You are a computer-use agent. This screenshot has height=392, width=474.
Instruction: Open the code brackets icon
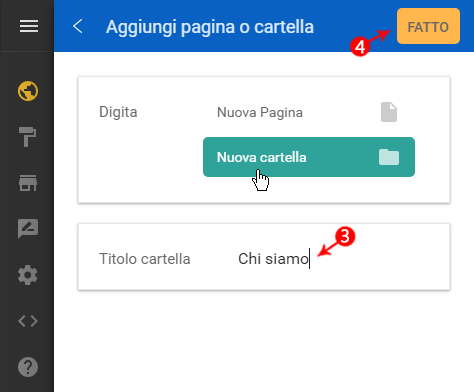pos(28,321)
